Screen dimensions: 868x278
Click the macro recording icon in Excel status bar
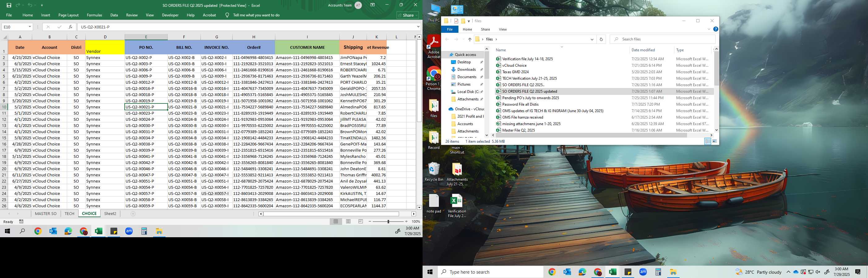point(21,221)
